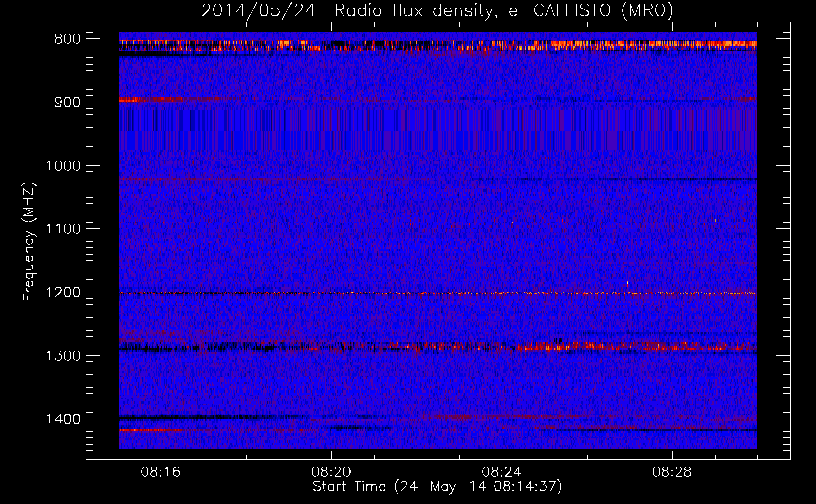Click the 'Frequency (MHZ)' axis title
The height and width of the screenshot is (504, 816).
pos(29,241)
